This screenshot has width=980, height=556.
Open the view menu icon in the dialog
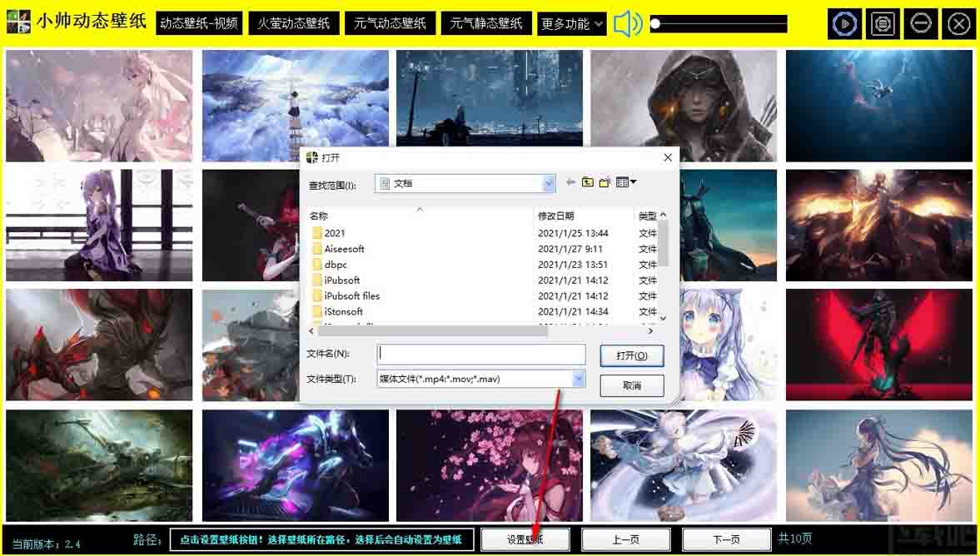coord(625,182)
